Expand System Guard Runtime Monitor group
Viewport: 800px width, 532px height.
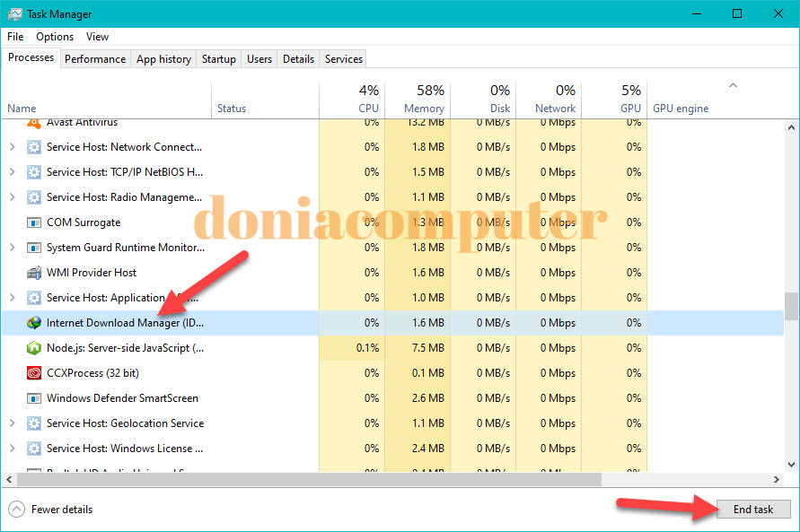pyautogui.click(x=13, y=247)
